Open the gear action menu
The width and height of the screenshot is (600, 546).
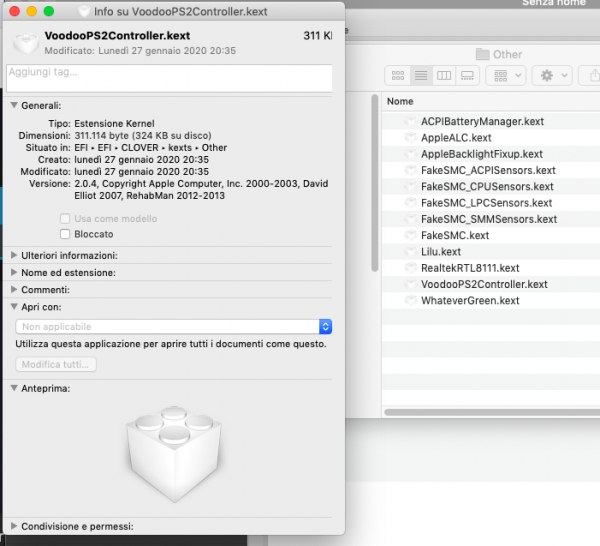pyautogui.click(x=552, y=75)
